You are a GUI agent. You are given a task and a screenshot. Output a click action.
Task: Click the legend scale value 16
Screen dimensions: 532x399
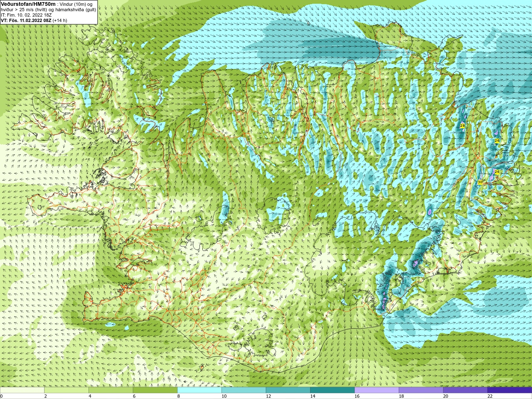click(357, 396)
